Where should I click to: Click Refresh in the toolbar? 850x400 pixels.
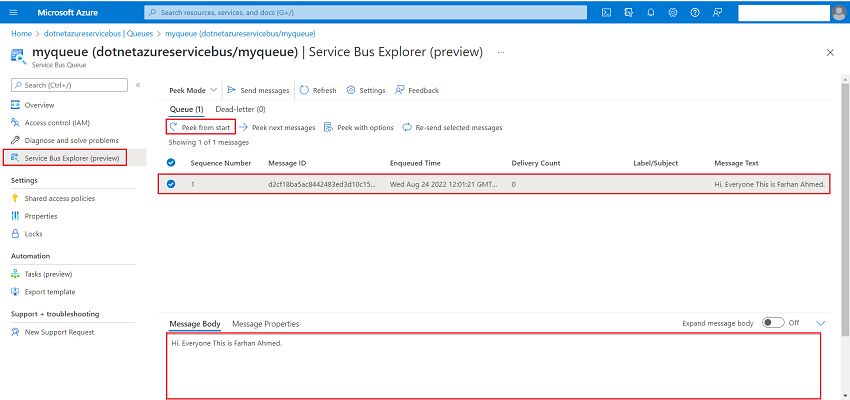(318, 91)
